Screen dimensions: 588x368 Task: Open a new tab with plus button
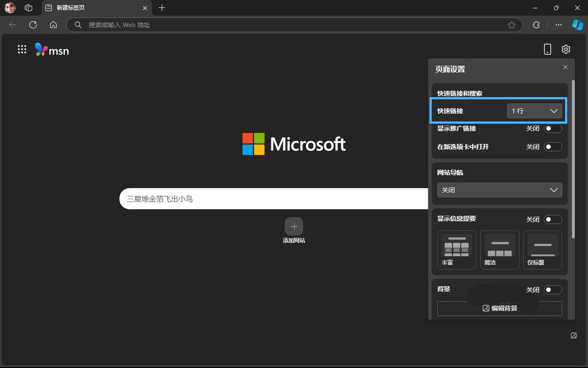[x=162, y=8]
